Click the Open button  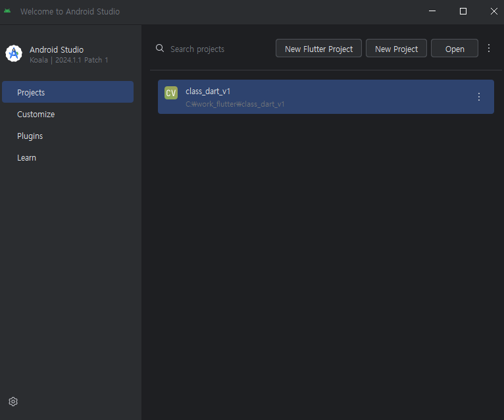pyautogui.click(x=455, y=48)
